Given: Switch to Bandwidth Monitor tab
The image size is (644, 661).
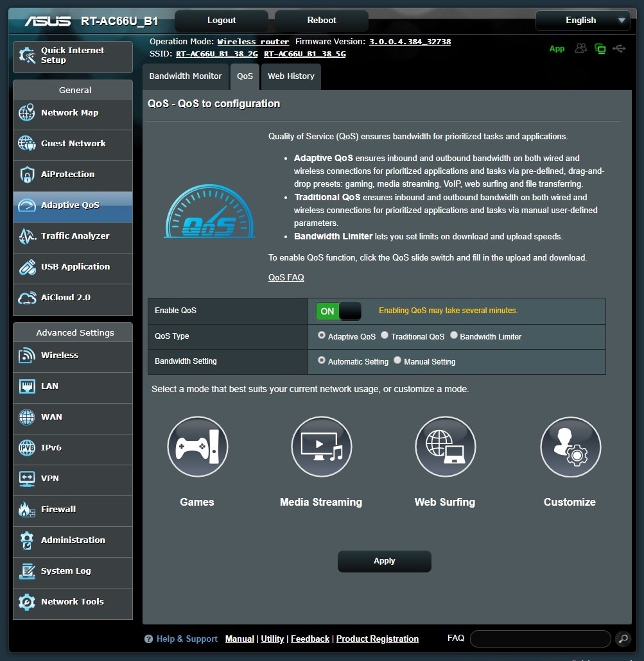Looking at the screenshot, I should pyautogui.click(x=186, y=76).
